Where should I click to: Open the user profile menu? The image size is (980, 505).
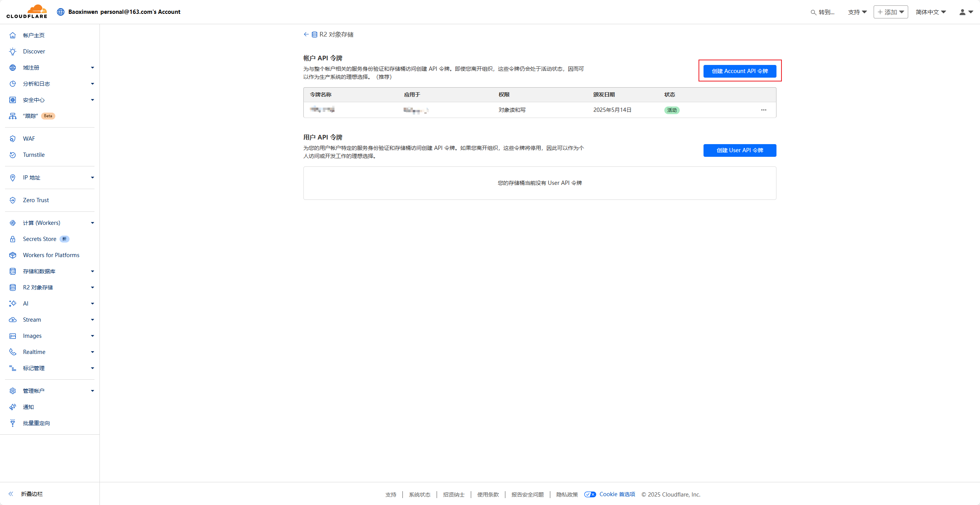coord(966,12)
